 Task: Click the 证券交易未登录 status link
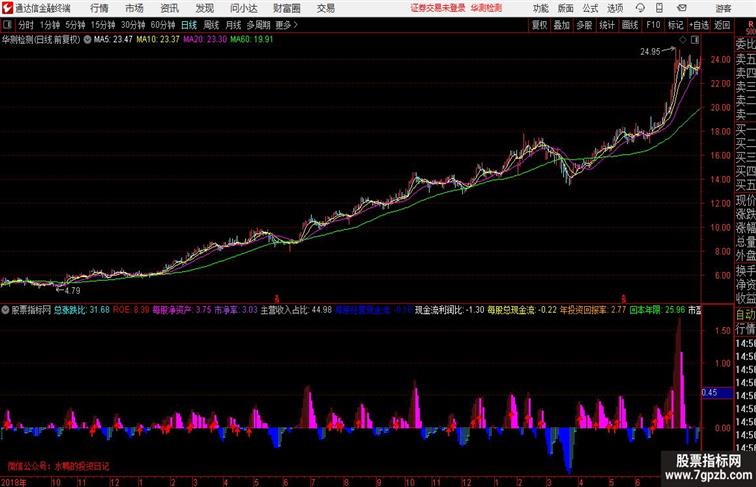tap(438, 8)
